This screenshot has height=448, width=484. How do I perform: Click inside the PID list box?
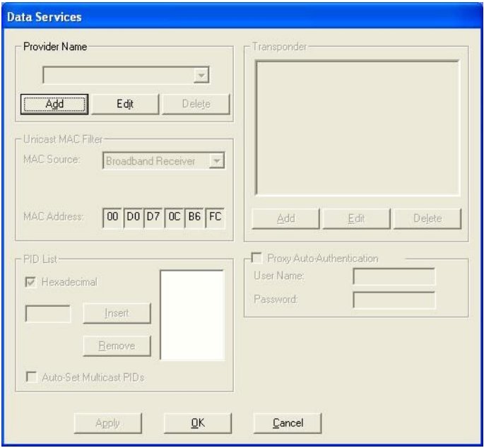coord(192,315)
